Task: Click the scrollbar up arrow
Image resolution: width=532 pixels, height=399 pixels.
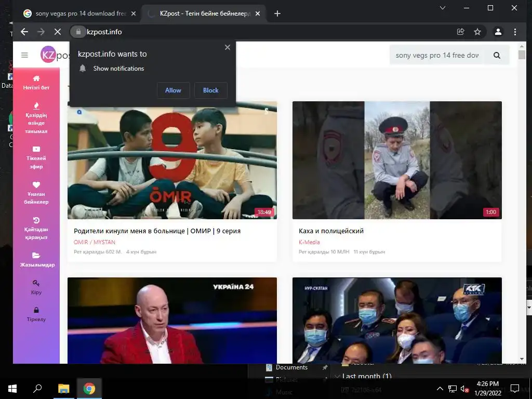Action: point(522,46)
